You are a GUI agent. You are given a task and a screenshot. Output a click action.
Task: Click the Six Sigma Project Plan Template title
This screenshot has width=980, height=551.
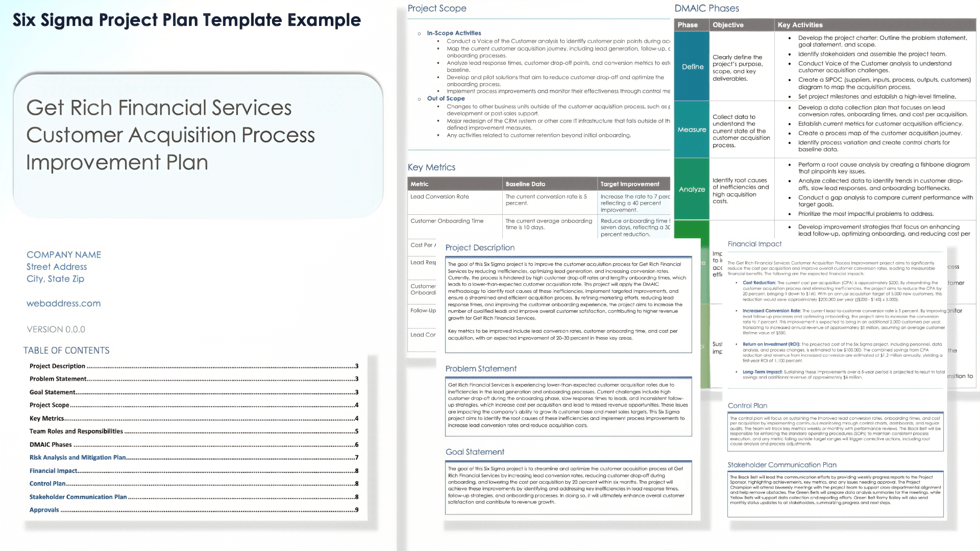point(187,20)
